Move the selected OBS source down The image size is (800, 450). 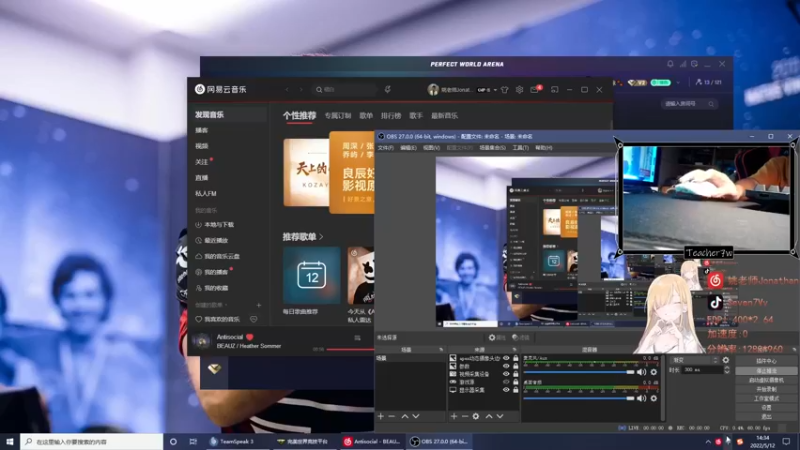500,416
